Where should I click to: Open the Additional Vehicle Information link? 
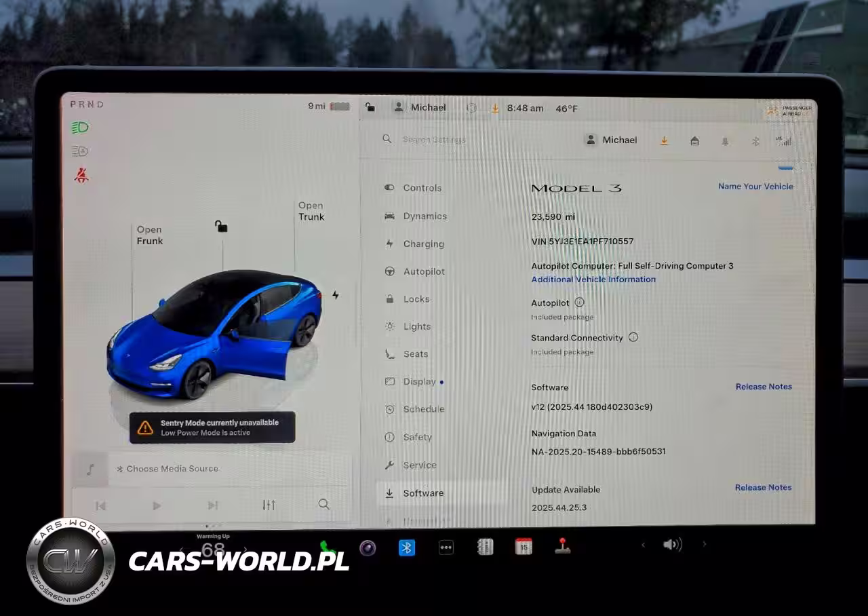(x=593, y=280)
